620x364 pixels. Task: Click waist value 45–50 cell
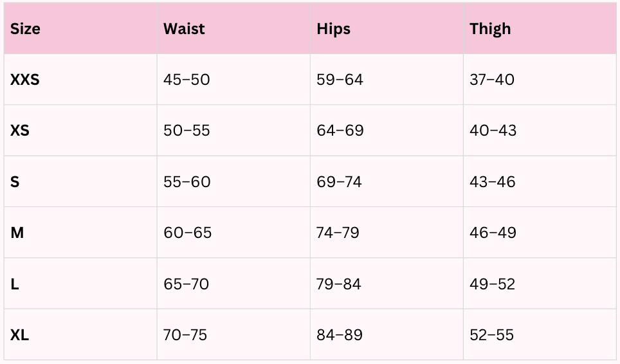click(x=187, y=80)
